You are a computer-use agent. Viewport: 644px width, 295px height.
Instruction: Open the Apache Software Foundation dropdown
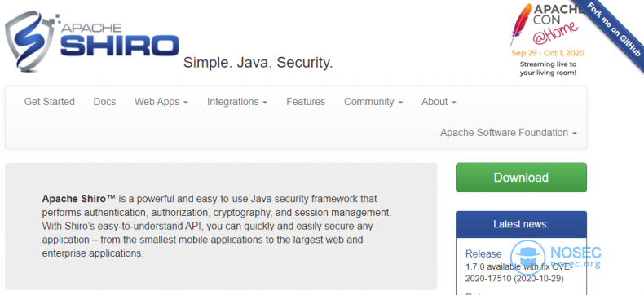tap(509, 133)
